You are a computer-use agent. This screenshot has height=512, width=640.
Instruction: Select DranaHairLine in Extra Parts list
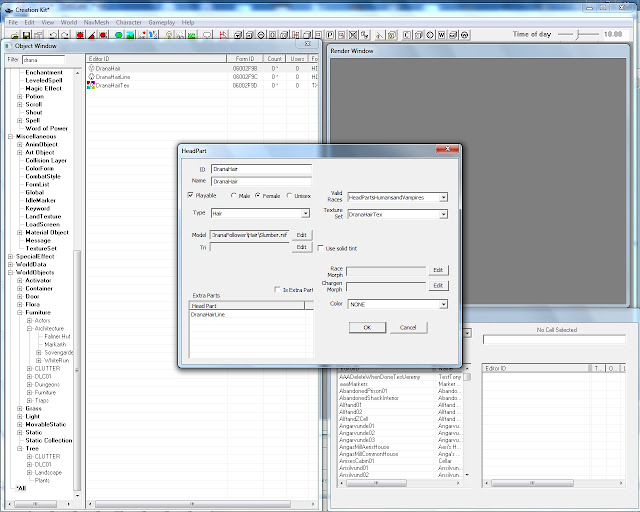pos(208,314)
